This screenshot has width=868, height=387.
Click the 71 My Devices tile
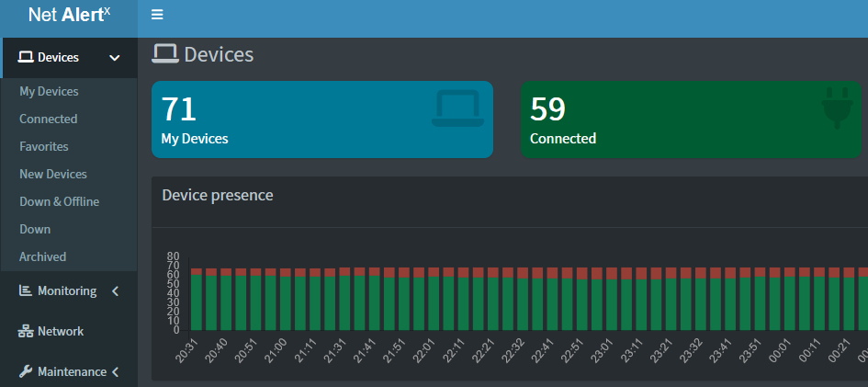click(321, 120)
